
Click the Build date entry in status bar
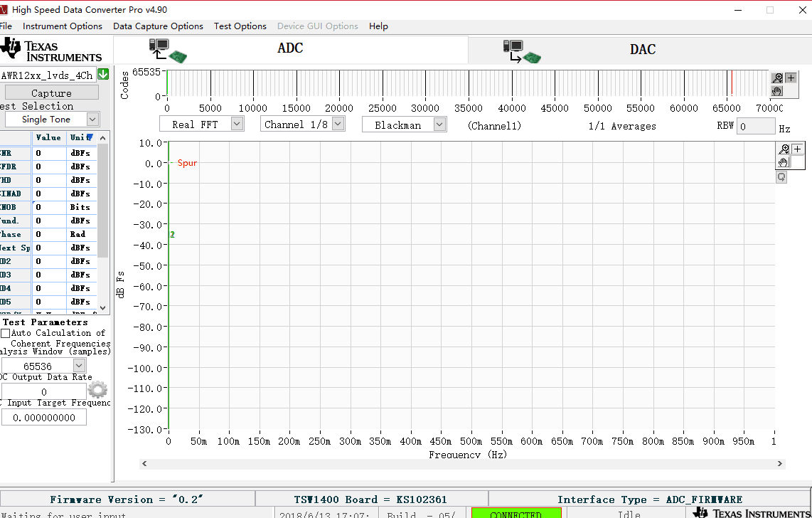click(421, 514)
